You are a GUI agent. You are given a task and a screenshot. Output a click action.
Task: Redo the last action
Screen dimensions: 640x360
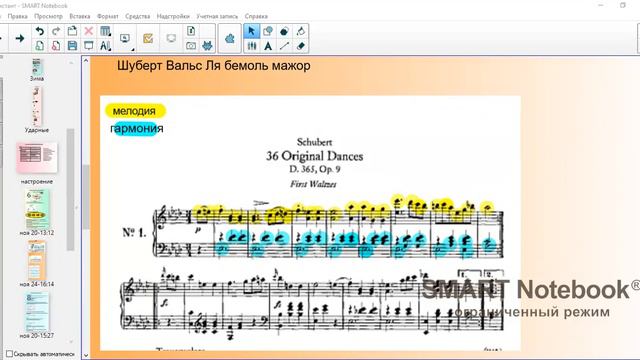tap(56, 31)
